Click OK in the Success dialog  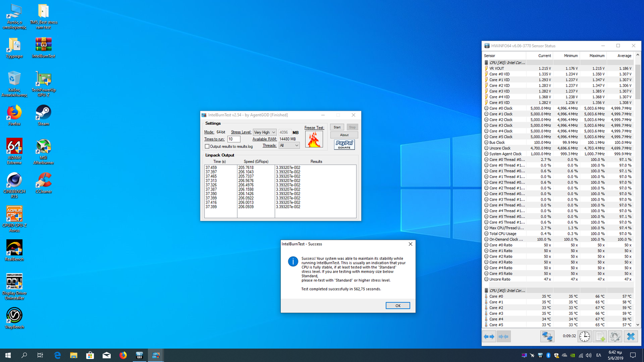pyautogui.click(x=397, y=306)
